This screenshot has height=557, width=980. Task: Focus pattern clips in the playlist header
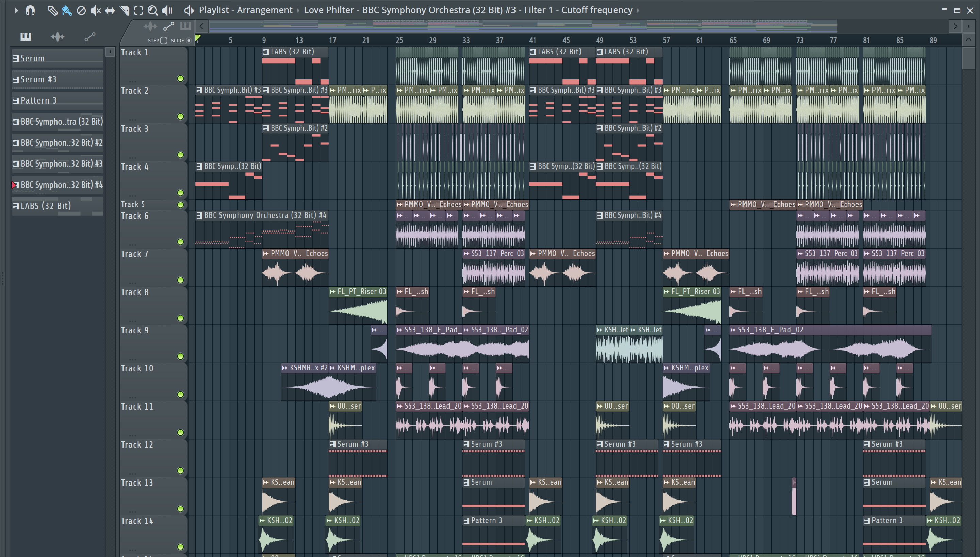pyautogui.click(x=185, y=26)
